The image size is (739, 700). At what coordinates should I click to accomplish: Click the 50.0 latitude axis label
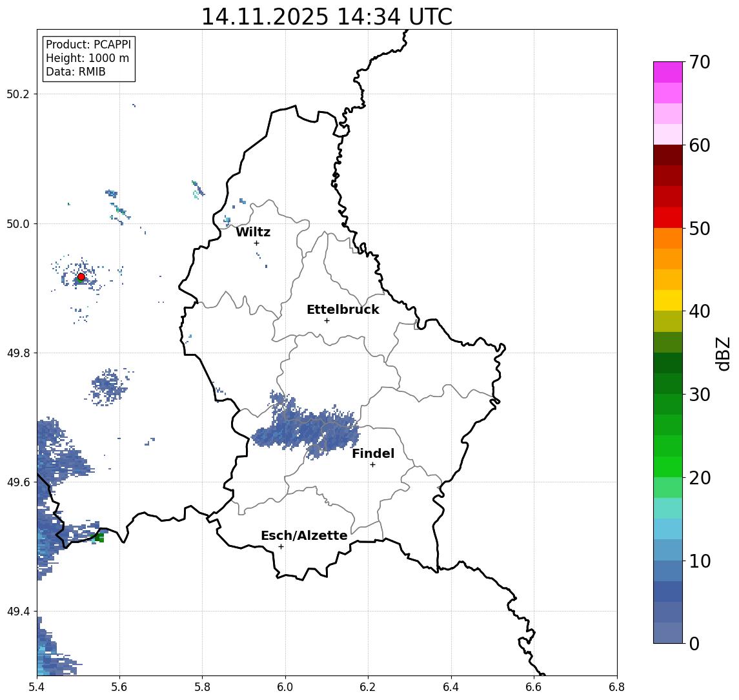(17, 223)
